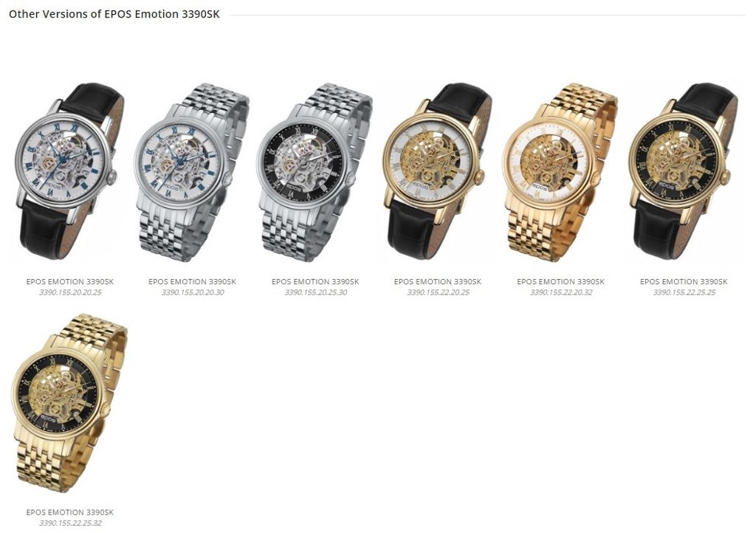Click reference number 3390.155.22.25.32
The width and height of the screenshot is (756, 533).
[x=70, y=523]
